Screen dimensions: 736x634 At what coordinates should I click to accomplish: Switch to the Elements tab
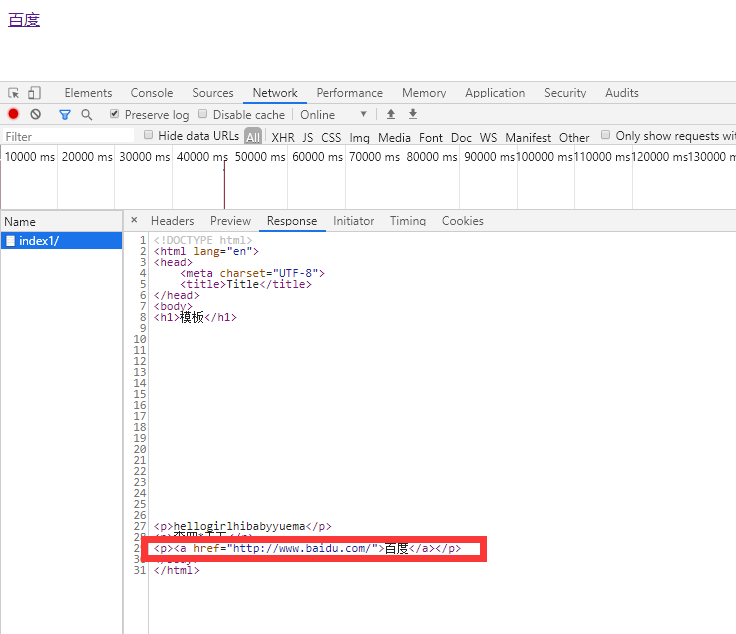pyautogui.click(x=88, y=93)
